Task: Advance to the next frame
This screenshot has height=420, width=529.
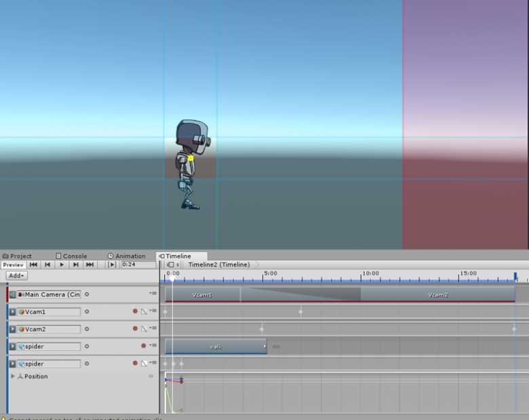Action: 76,265
